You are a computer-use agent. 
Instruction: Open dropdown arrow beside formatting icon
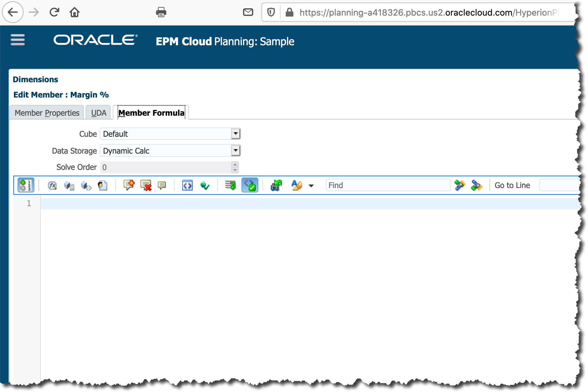[x=311, y=186]
